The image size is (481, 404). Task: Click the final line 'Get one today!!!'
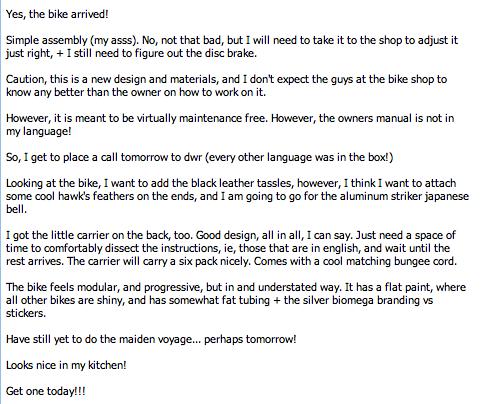[x=46, y=391]
